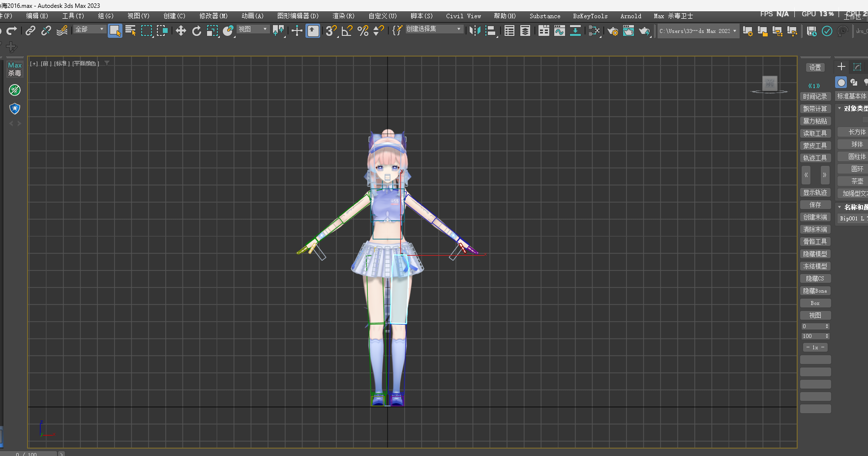The image size is (868, 456).
Task: Click the Create panel plus tab
Action: point(841,66)
